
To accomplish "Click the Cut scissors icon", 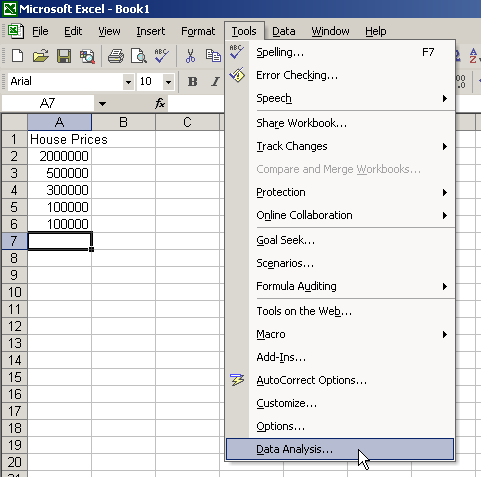I will (x=190, y=56).
